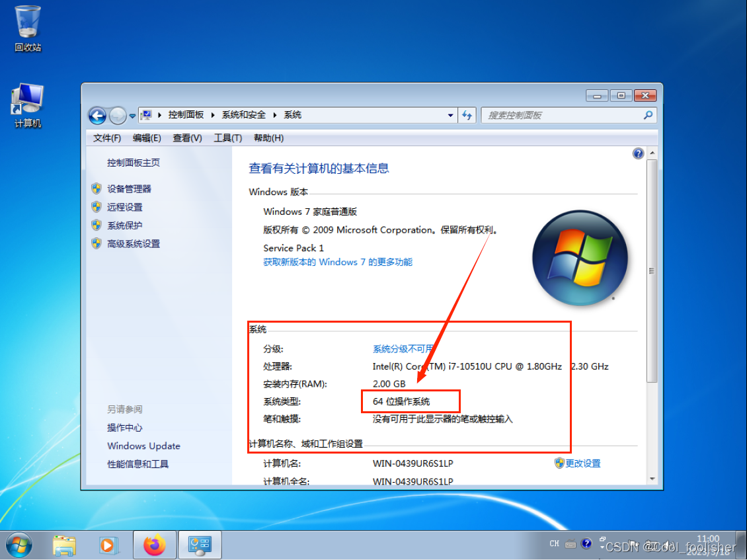Go to 控制面板主页

(134, 163)
